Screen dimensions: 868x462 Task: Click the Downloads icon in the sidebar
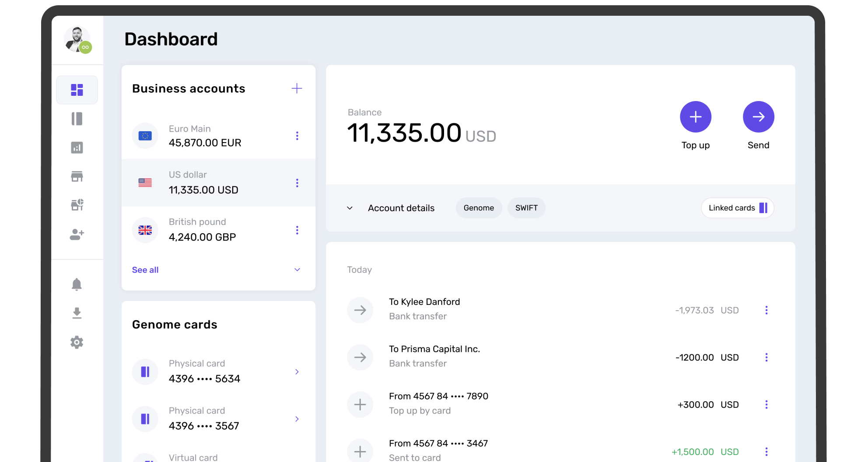77,313
